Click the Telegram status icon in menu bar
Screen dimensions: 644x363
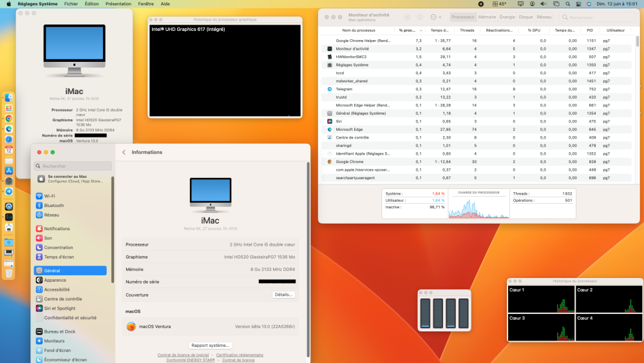480,4
